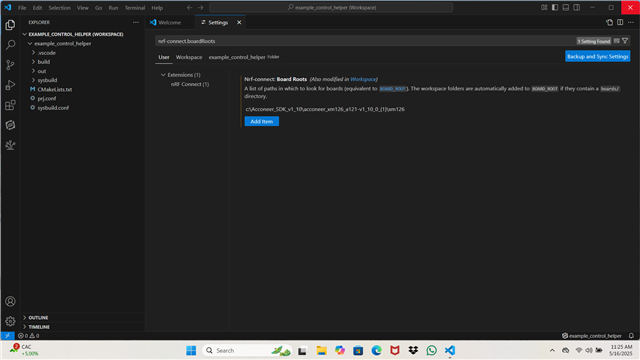Go forward with the navigation arrow

[x=200, y=7]
